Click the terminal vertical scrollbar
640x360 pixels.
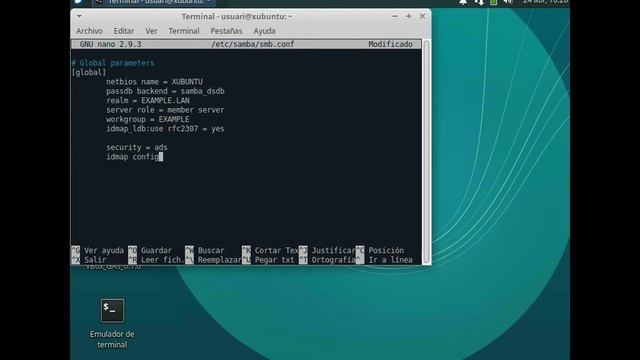(x=426, y=152)
